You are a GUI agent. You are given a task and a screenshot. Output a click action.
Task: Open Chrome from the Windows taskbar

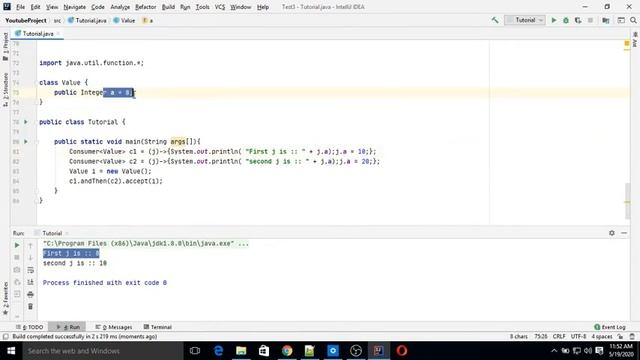pos(287,351)
